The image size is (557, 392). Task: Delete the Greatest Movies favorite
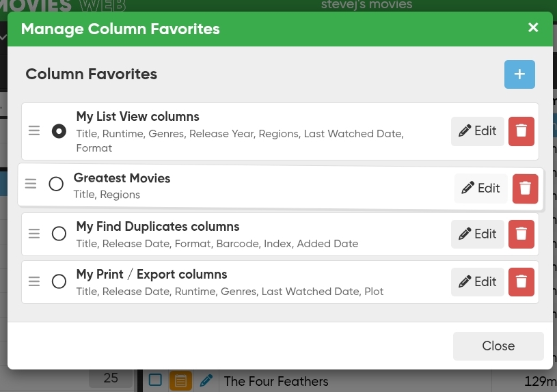point(525,188)
